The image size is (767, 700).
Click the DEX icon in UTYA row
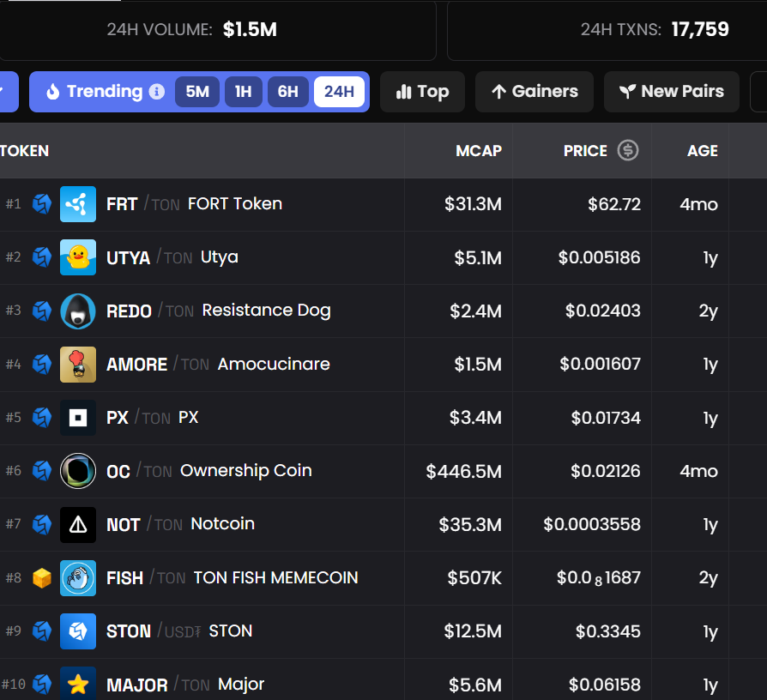(x=42, y=257)
